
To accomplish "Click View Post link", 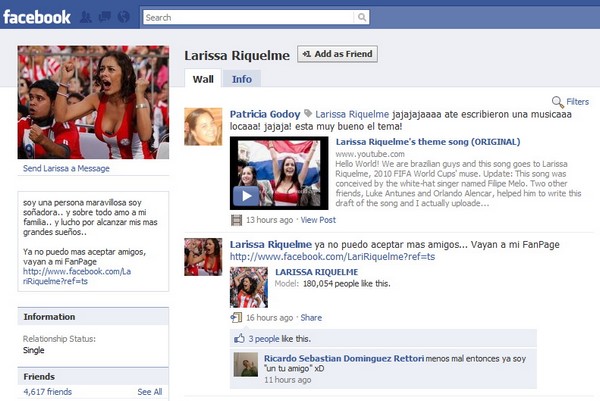I will 318,220.
